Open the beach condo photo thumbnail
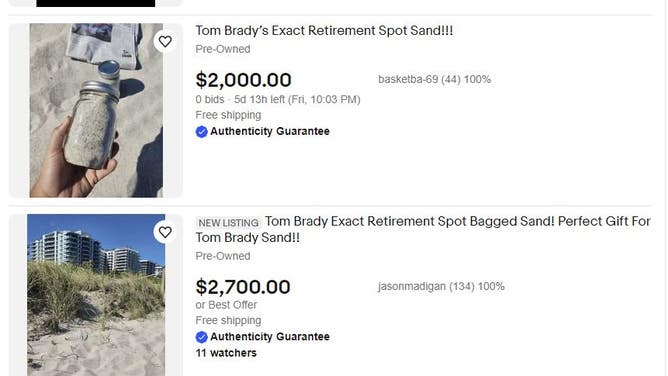Viewport: 668px width, 376px height. (96, 295)
